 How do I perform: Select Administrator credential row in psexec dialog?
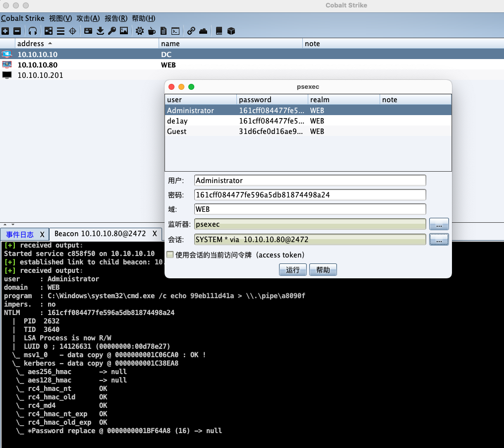(308, 111)
